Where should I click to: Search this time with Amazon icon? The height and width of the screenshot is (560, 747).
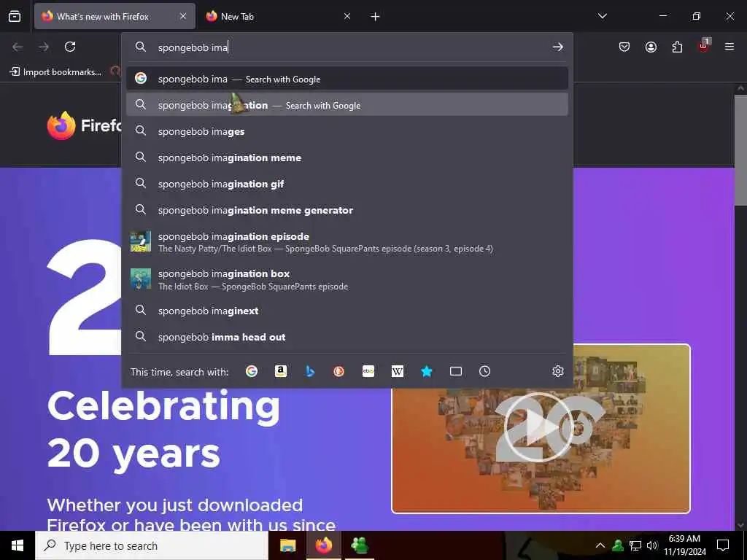click(281, 371)
